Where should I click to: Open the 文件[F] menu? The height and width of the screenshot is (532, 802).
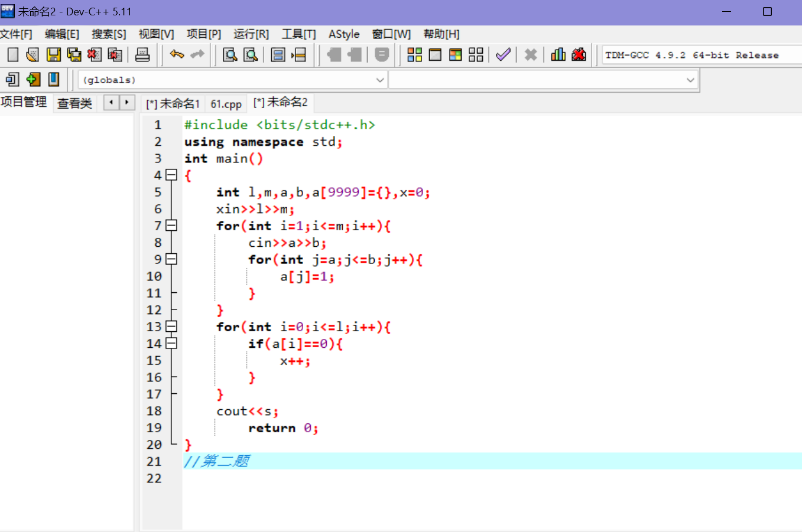point(16,34)
